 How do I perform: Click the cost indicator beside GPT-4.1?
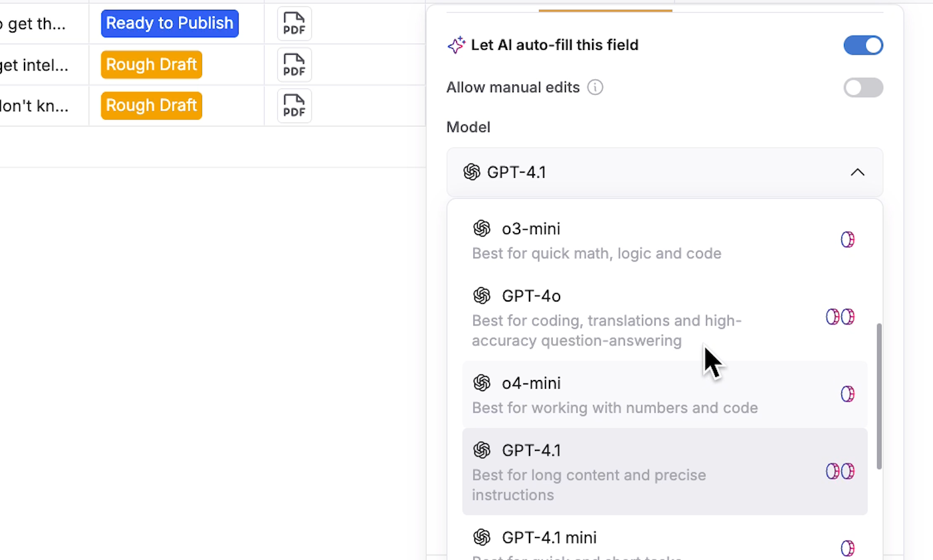point(840,471)
